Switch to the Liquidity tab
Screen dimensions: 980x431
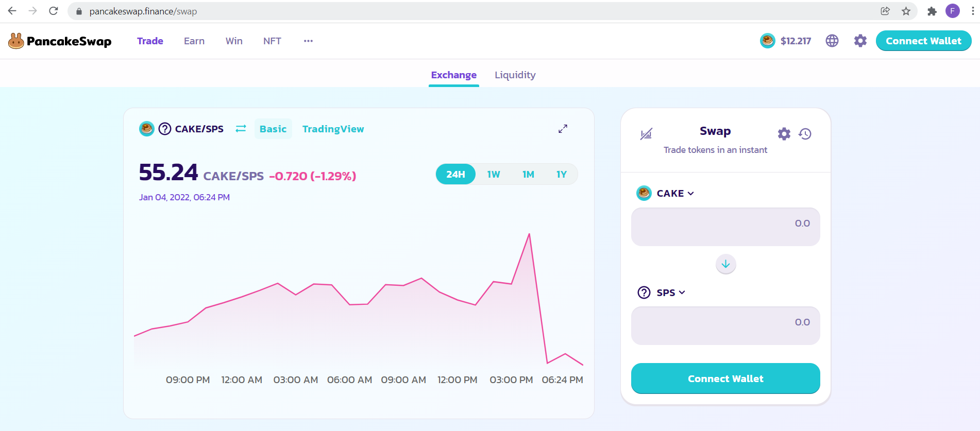pos(515,75)
